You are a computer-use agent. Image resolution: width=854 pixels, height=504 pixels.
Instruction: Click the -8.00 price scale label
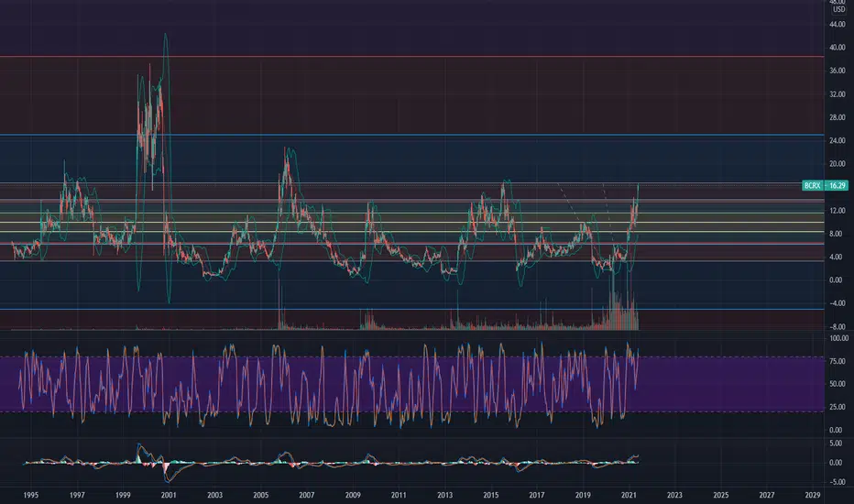[x=838, y=327]
